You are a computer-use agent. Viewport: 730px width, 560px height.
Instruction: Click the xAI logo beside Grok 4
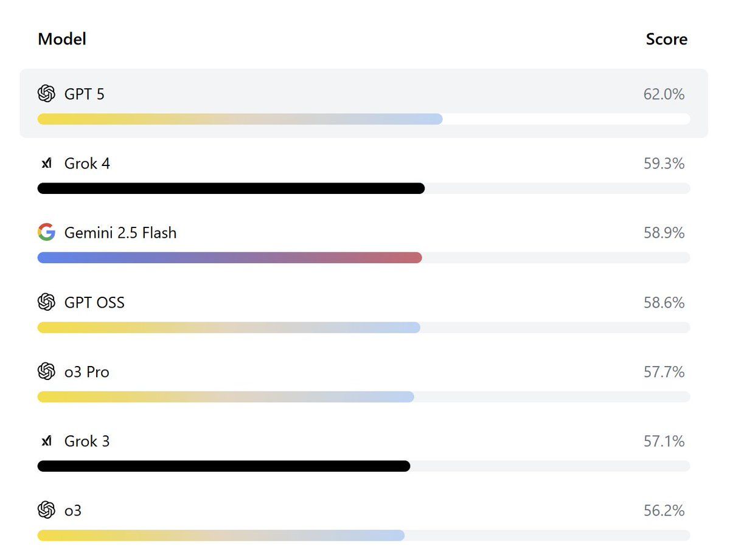46,163
